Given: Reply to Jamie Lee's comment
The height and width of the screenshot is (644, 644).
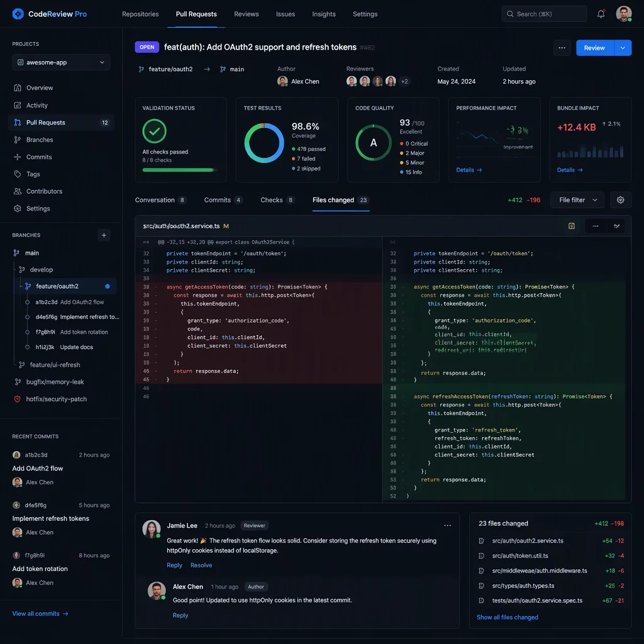Looking at the screenshot, I should (174, 565).
